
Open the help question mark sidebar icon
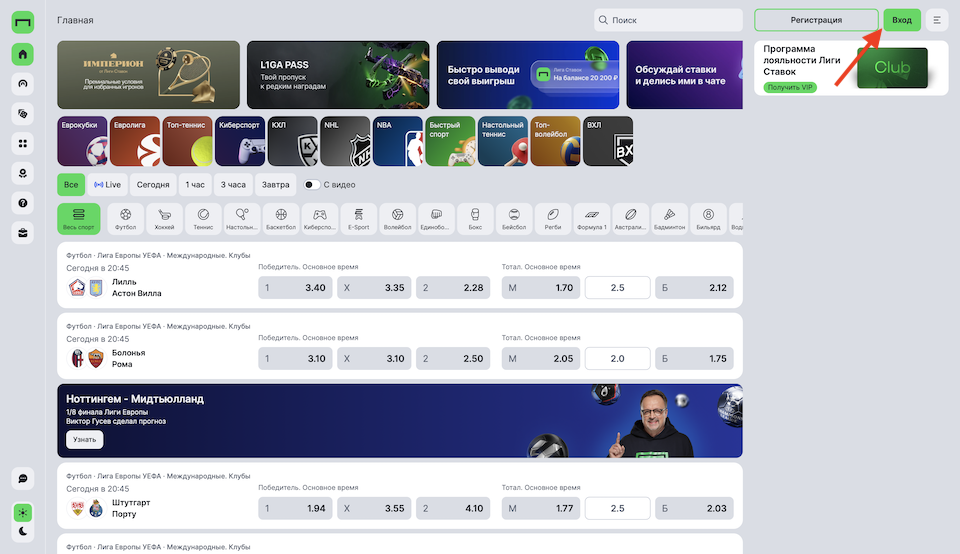point(23,203)
